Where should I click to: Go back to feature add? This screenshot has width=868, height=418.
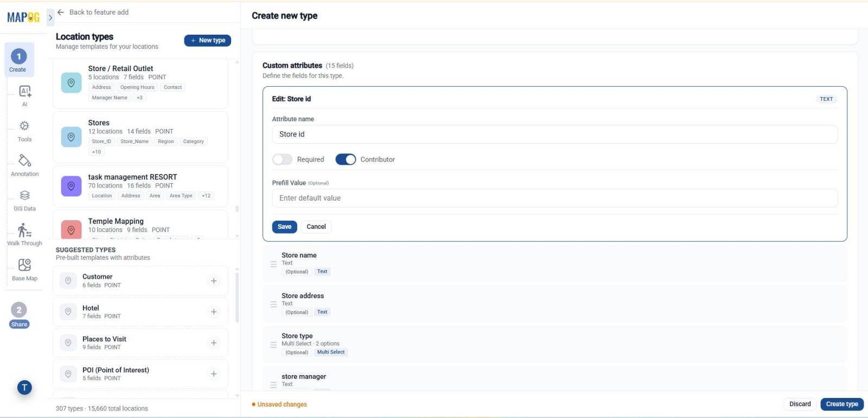tap(93, 12)
